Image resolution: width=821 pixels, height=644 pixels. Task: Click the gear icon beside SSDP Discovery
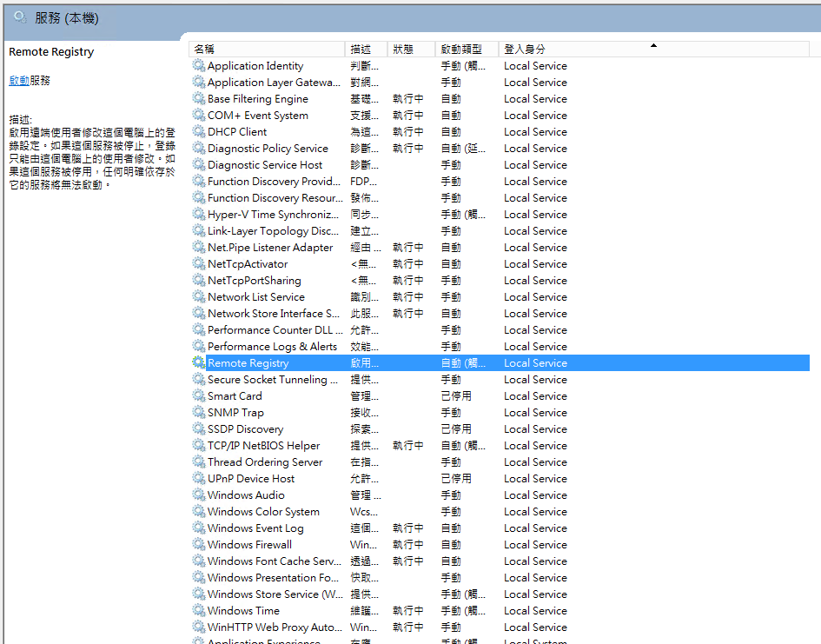tap(198, 428)
